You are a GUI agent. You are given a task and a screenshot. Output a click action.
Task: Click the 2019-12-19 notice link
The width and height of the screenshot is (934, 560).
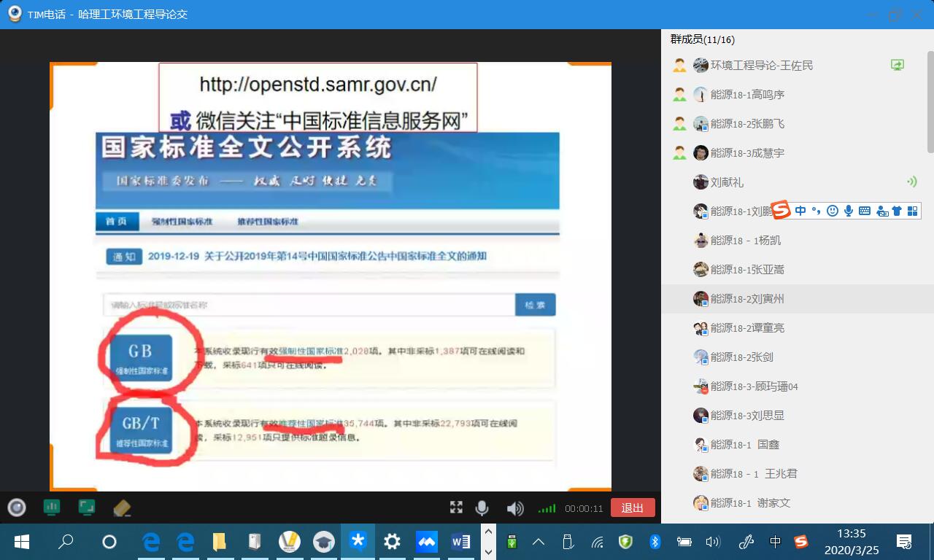click(x=317, y=256)
